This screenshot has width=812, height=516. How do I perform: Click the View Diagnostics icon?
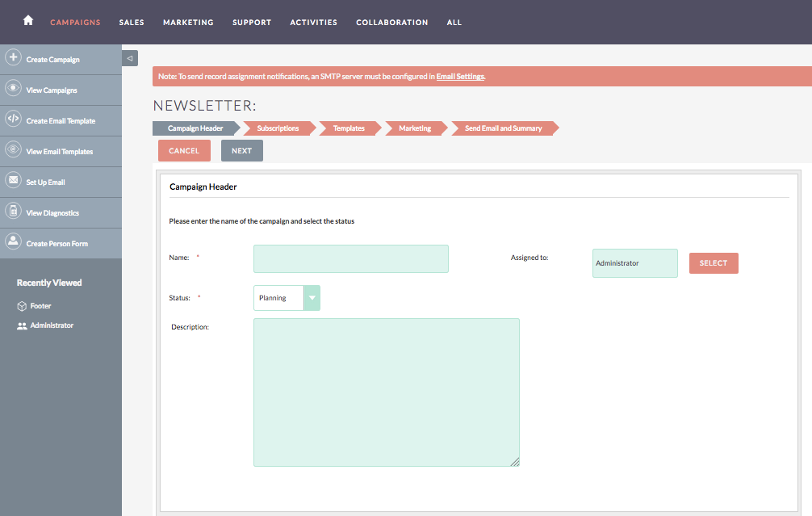point(13,212)
